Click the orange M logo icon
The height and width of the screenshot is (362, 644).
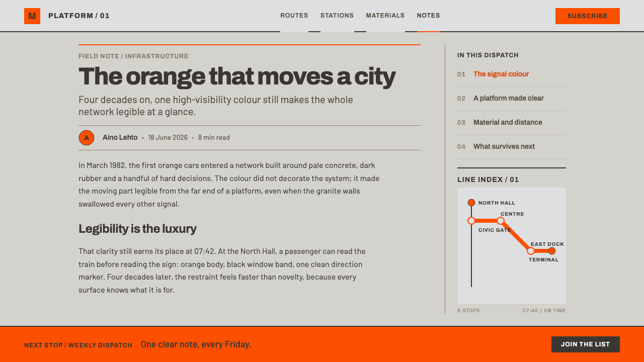32,16
